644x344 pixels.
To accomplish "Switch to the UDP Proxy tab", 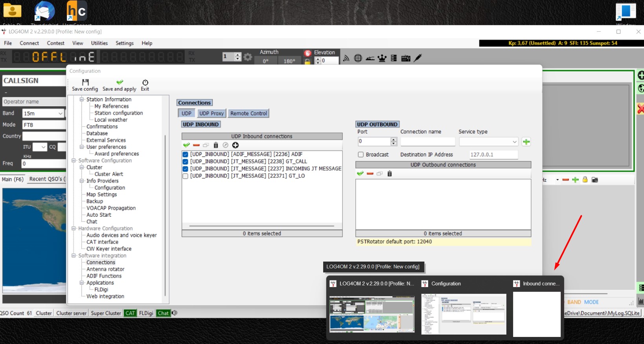I will click(212, 113).
